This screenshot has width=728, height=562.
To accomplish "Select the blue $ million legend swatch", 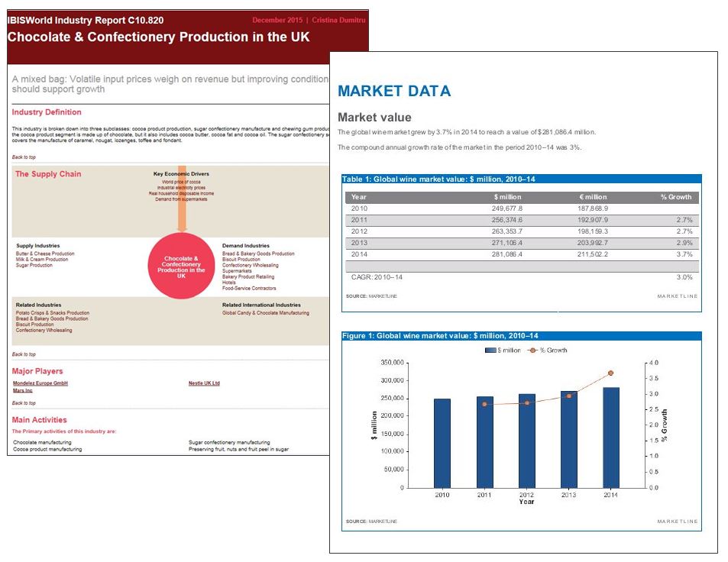I will click(x=490, y=350).
